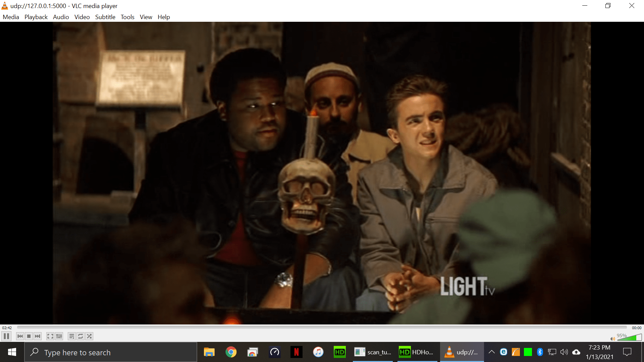Open the View menu
Image resolution: width=644 pixels, height=362 pixels.
tap(146, 17)
